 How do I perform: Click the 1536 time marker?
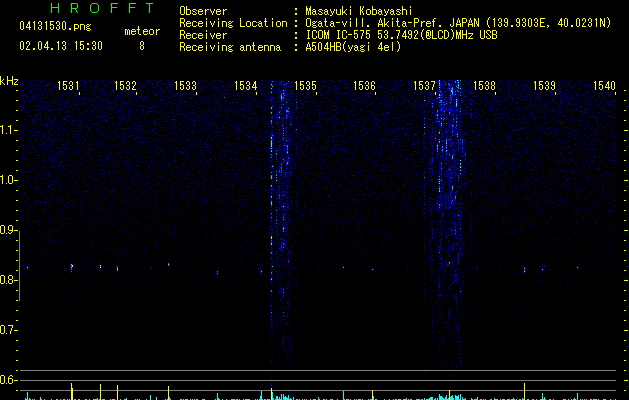pyautogui.click(x=364, y=86)
